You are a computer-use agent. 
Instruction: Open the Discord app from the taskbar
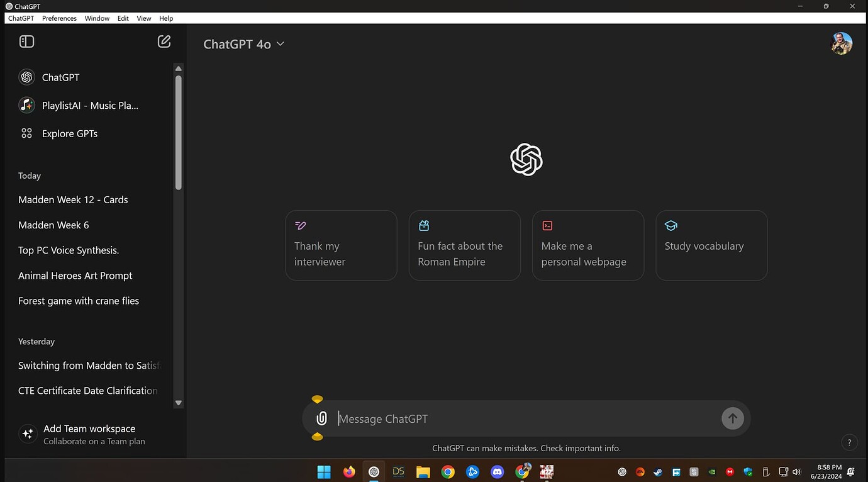point(497,471)
